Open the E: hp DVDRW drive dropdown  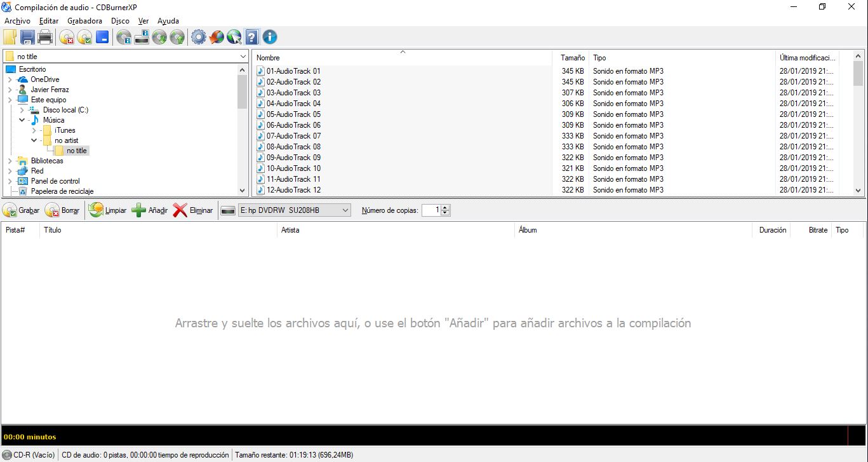tap(345, 210)
